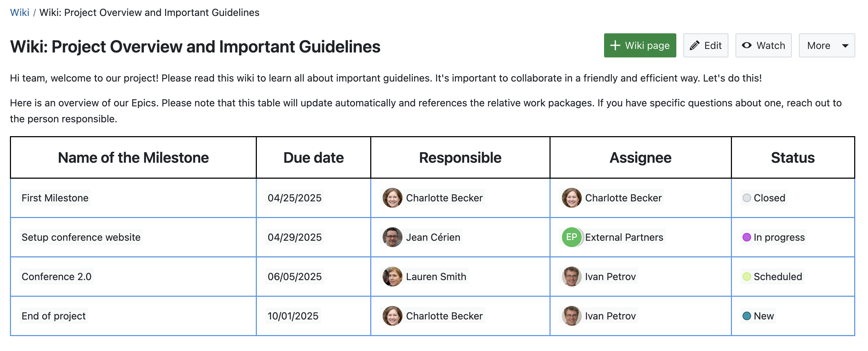The width and height of the screenshot is (868, 351).
Task: Open the Setup conference website milestone
Action: coord(81,237)
